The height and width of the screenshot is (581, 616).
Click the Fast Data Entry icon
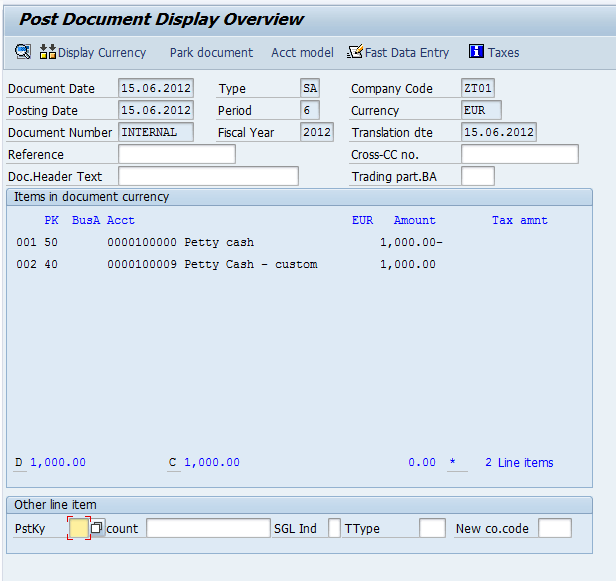pos(355,52)
